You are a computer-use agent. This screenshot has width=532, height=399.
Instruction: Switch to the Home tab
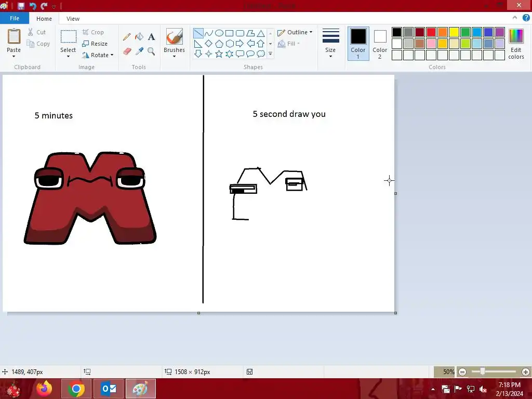(x=44, y=19)
